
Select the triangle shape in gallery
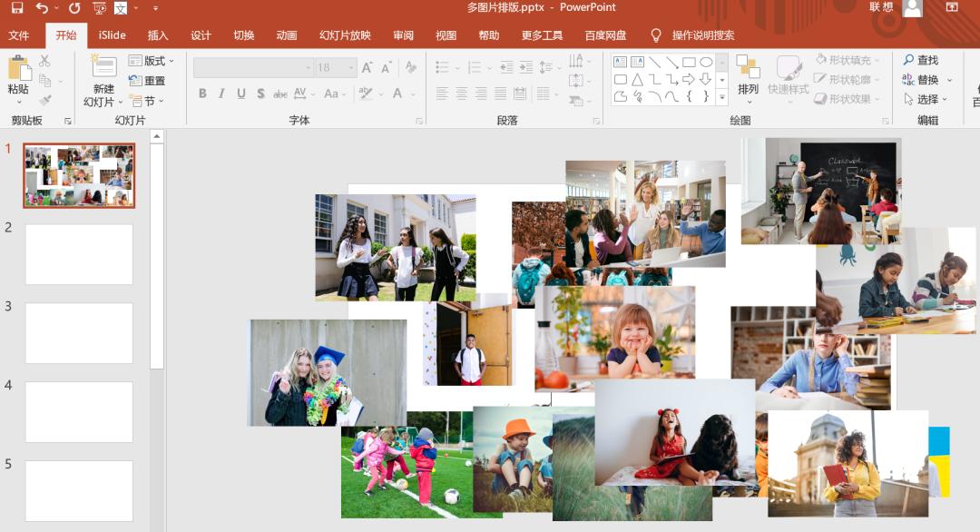[x=638, y=79]
